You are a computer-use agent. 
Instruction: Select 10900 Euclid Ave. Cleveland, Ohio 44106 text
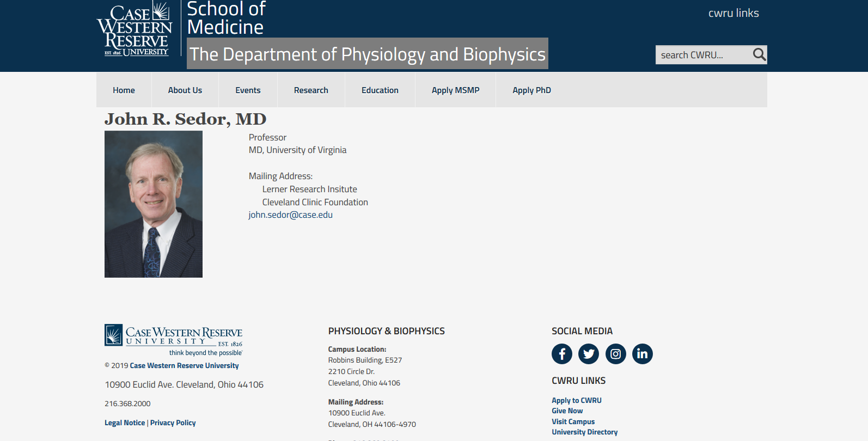184,384
